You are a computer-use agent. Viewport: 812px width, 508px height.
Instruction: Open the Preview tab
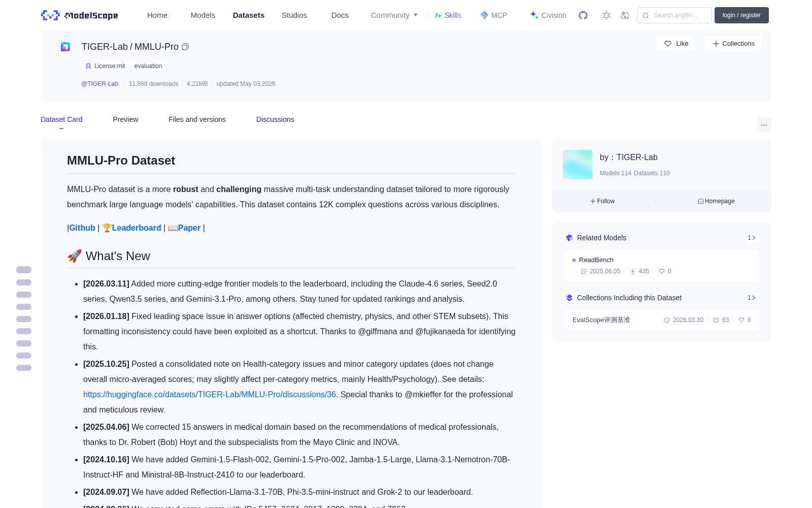(x=125, y=119)
